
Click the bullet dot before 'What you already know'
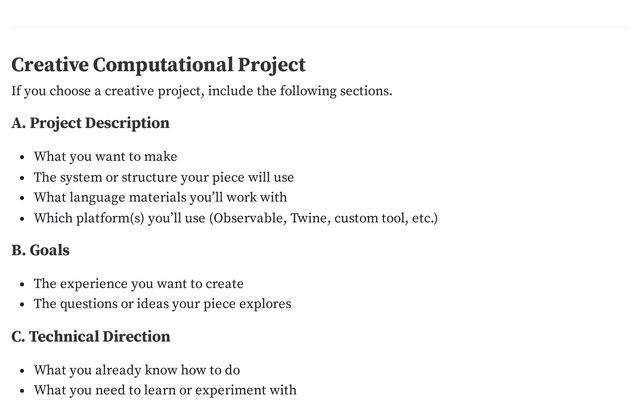point(23,370)
